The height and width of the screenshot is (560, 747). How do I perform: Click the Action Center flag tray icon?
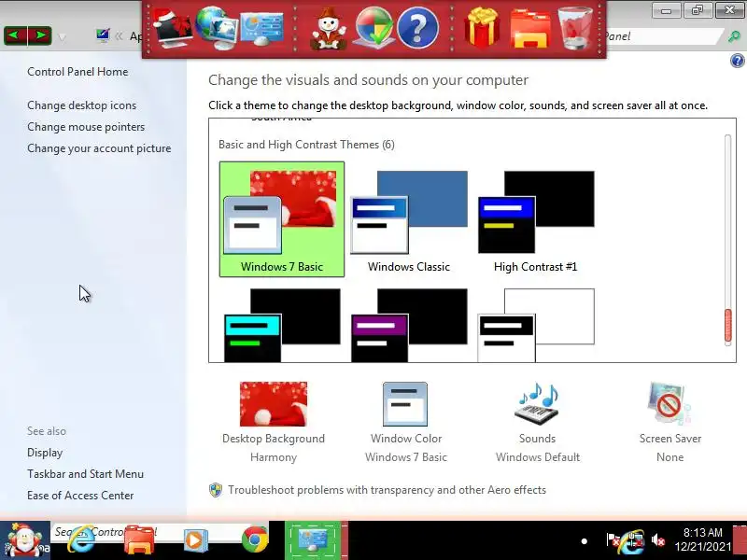pos(613,541)
